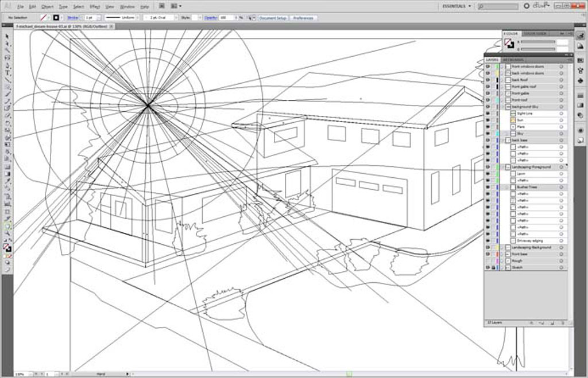Hide the front gable layer
Screen dimensions: 588x378
(x=488, y=93)
